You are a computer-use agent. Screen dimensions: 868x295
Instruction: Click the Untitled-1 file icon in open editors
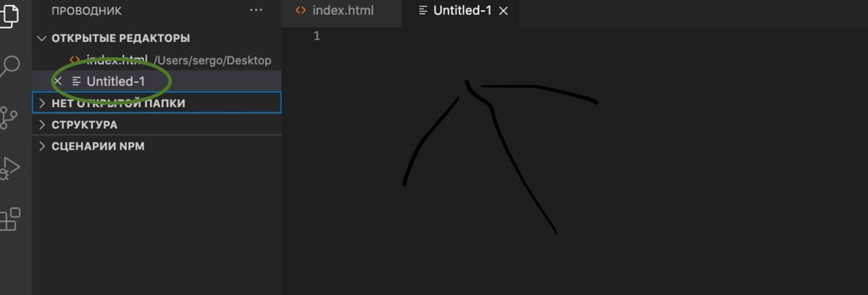click(x=77, y=81)
